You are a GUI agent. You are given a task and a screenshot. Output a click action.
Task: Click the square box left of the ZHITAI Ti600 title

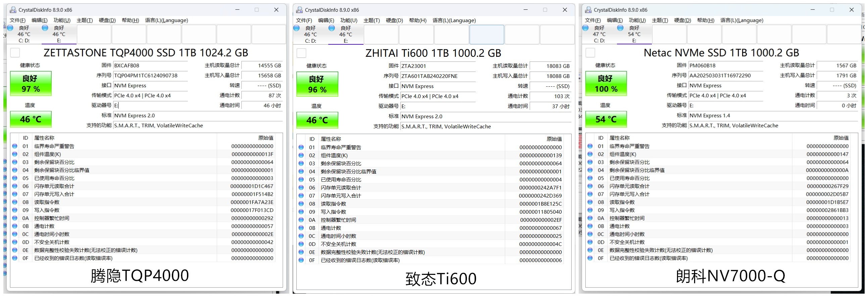[x=301, y=53]
